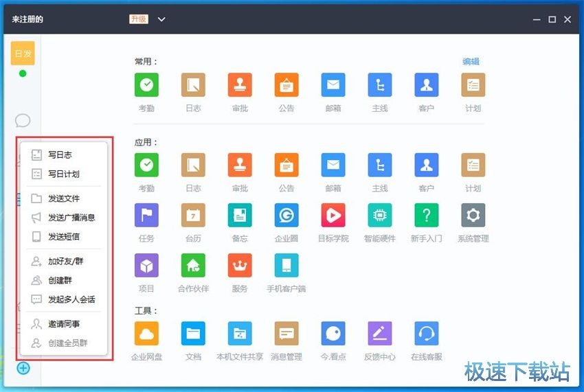Open the 消息管理 tool
584x392 pixels.
tap(287, 334)
